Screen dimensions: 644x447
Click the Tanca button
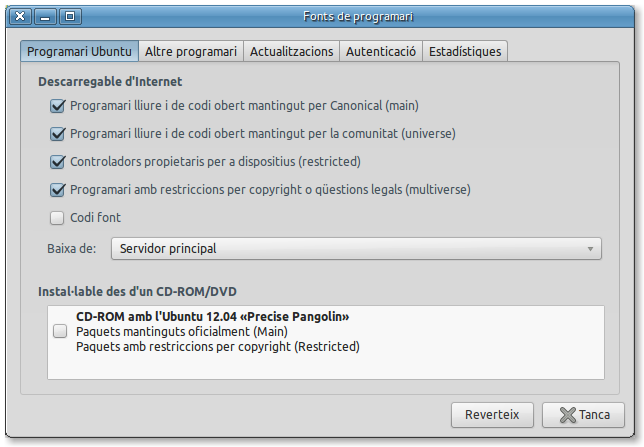point(583,414)
